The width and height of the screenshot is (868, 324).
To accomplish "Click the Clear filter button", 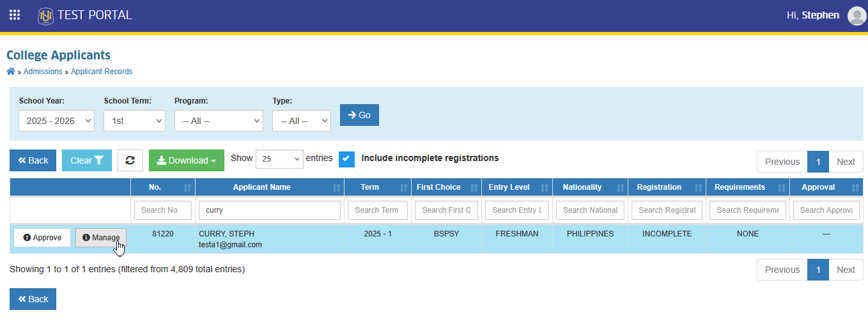I will pos(87,160).
